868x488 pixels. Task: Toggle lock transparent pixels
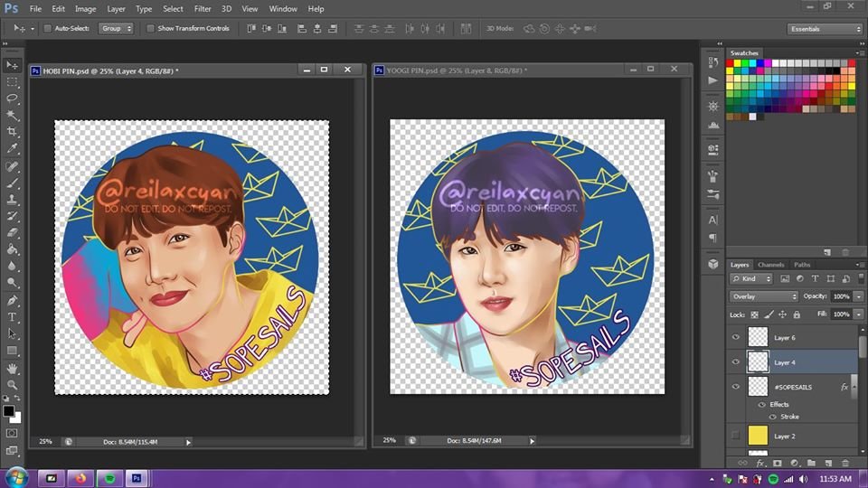pos(754,314)
